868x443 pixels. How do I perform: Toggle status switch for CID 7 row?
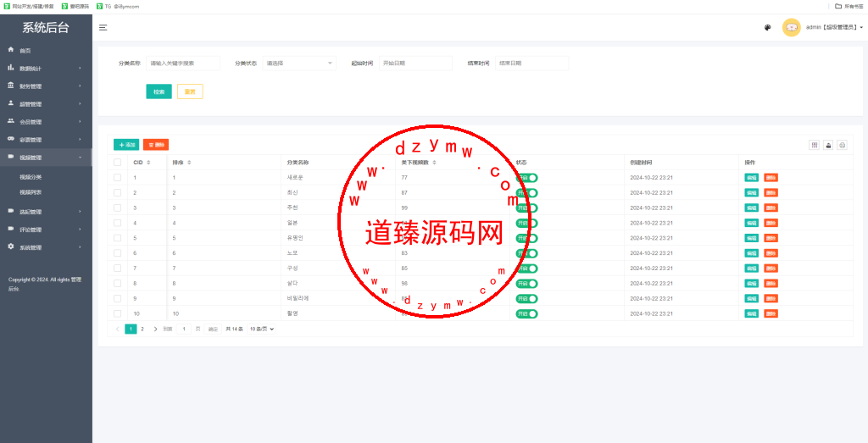click(x=526, y=269)
